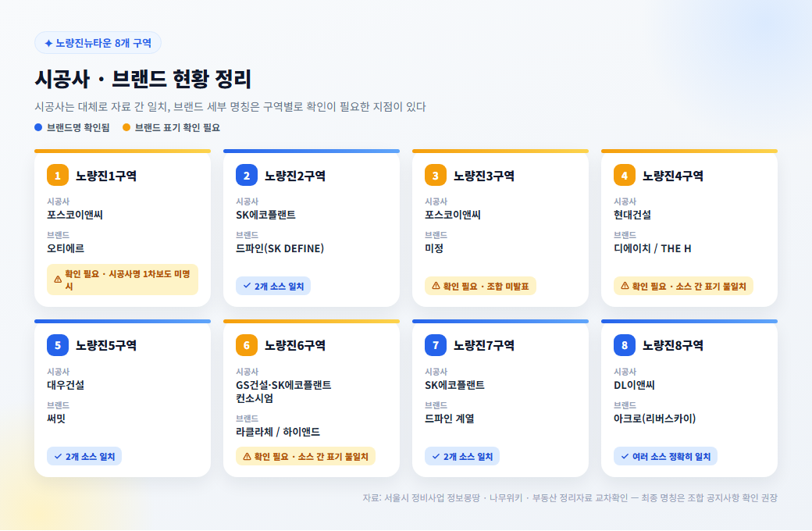Click the 여러 소스 정확히 일치 chip

pos(666,456)
